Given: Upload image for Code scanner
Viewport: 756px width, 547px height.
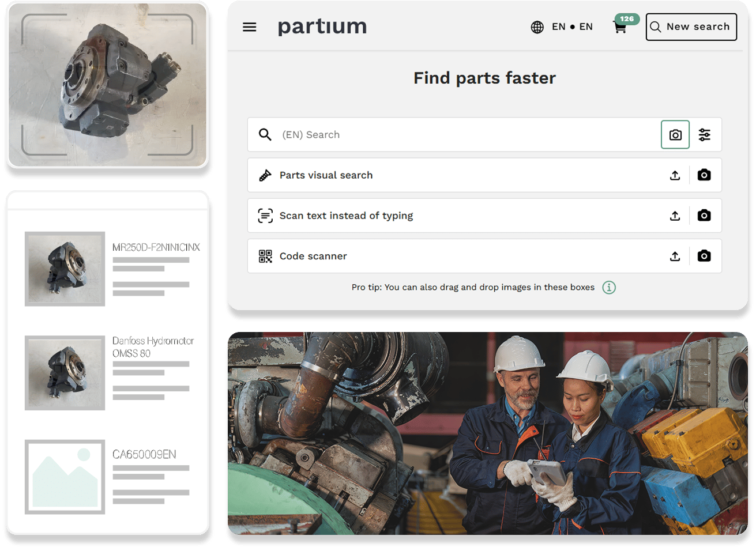Looking at the screenshot, I should pyautogui.click(x=675, y=256).
